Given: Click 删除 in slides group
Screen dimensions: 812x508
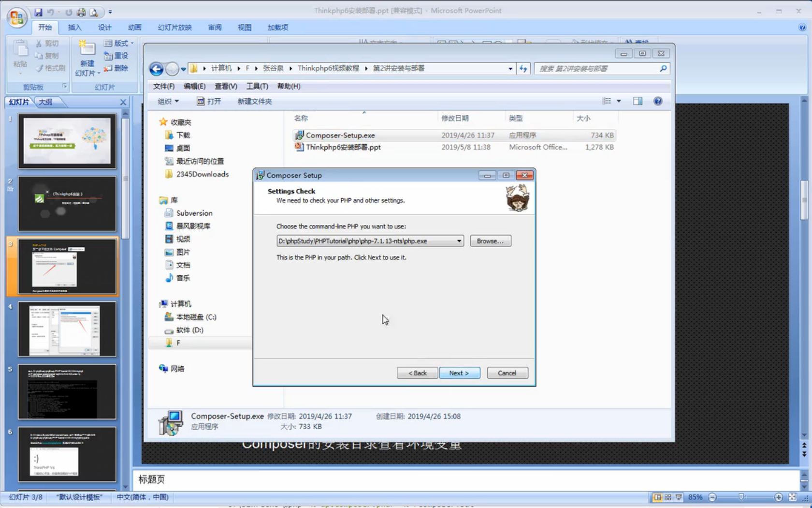Looking at the screenshot, I should (116, 68).
